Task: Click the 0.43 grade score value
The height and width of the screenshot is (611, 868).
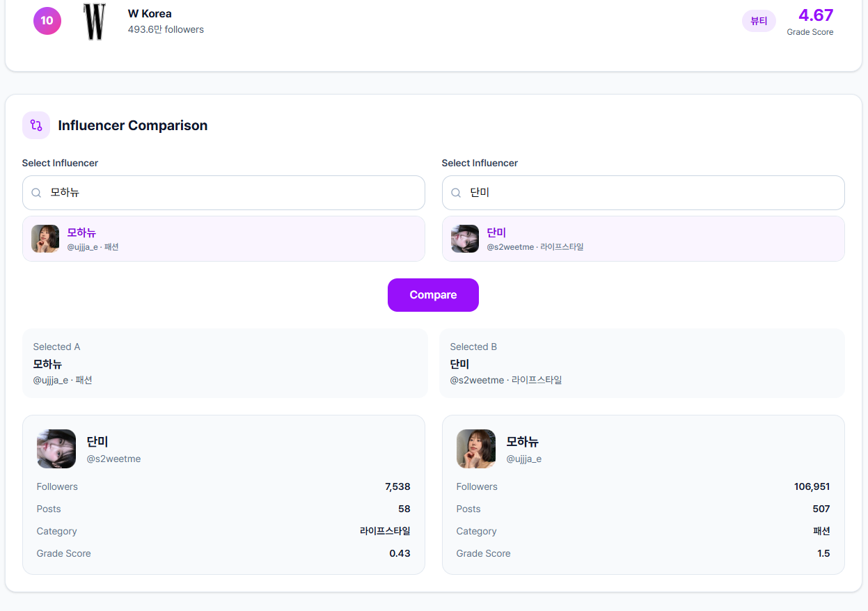Action: [x=400, y=553]
